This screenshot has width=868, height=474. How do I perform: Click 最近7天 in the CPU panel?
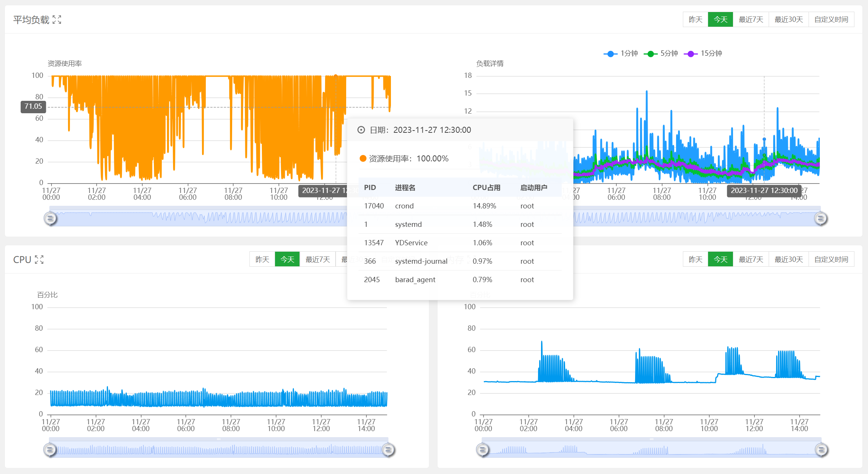[317, 260]
